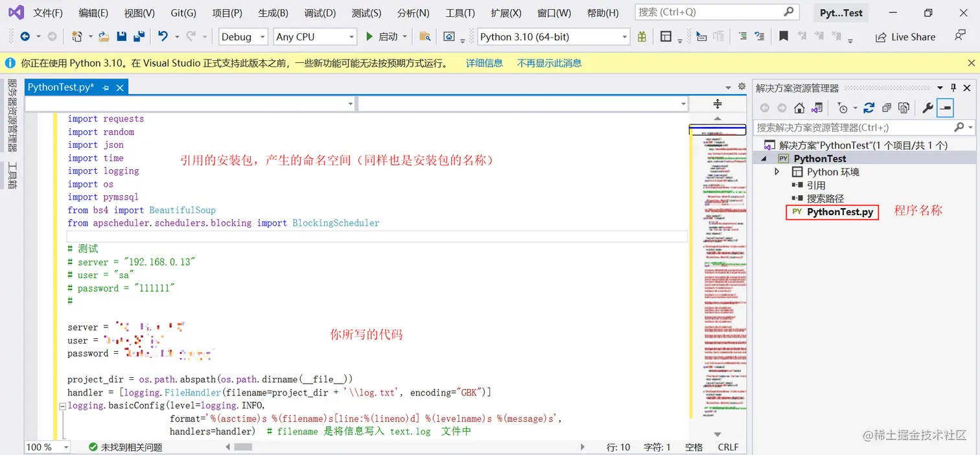The height and width of the screenshot is (455, 980).
Task: Click the horizontal scrollbar thumb of code editor
Action: coord(243,447)
